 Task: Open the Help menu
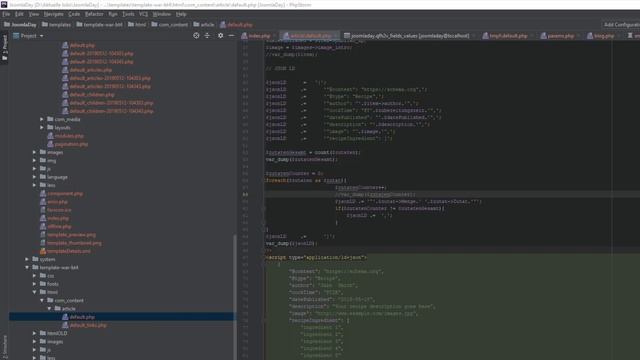(181, 14)
